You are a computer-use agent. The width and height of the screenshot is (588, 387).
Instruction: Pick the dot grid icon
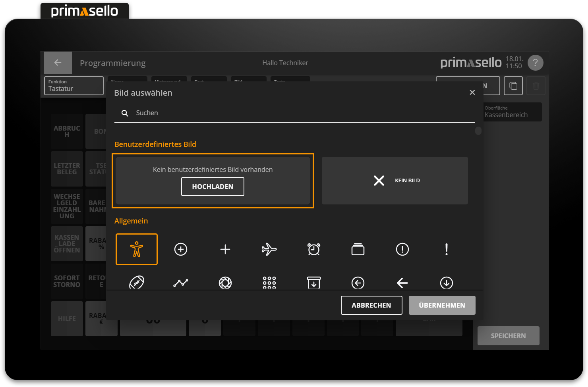pos(269,283)
